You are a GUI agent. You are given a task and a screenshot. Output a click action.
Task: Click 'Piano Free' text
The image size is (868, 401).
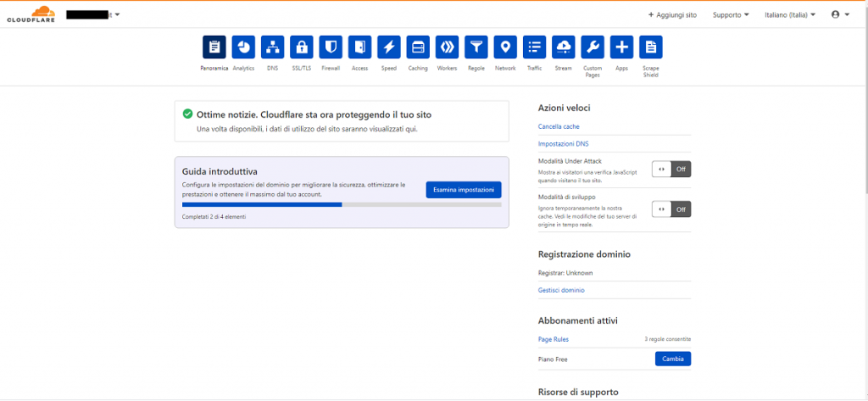click(x=553, y=359)
